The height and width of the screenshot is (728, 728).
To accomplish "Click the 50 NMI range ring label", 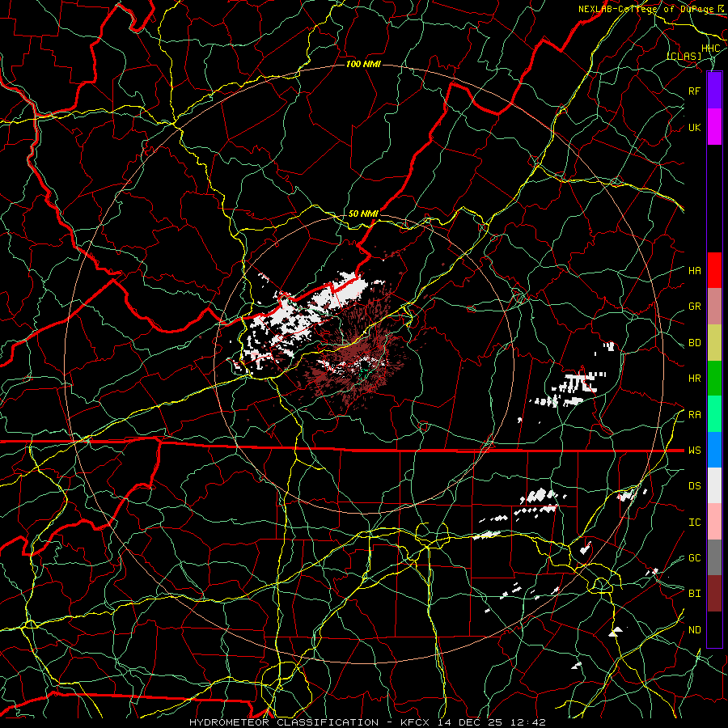I will click(363, 214).
